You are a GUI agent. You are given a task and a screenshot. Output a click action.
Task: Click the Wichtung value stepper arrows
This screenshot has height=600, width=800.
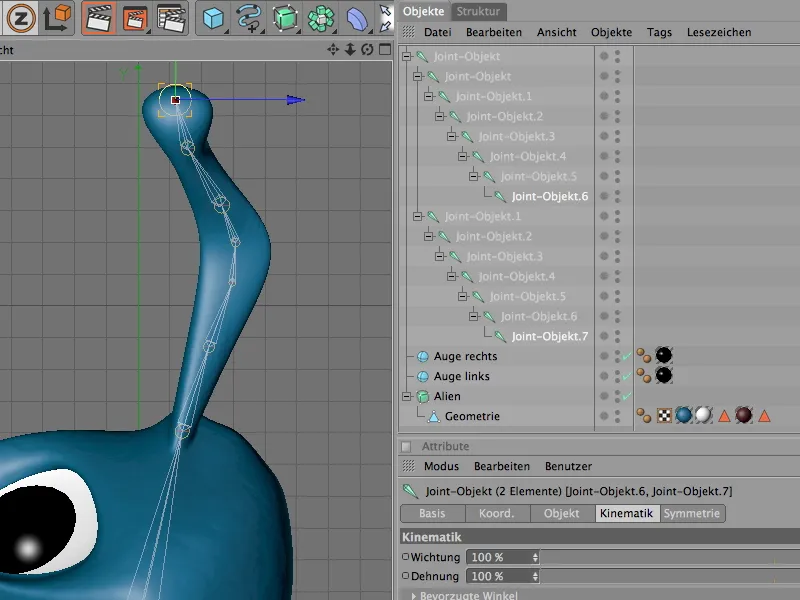click(535, 557)
